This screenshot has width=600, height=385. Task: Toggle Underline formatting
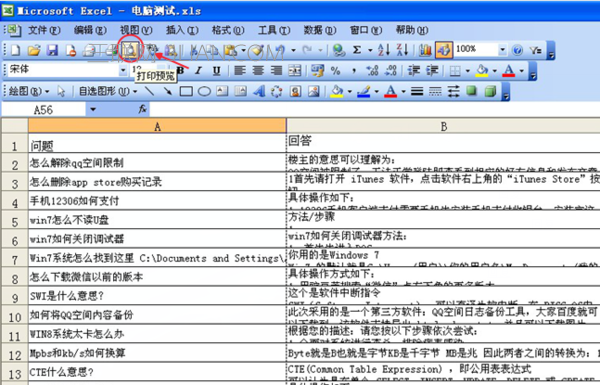click(217, 70)
